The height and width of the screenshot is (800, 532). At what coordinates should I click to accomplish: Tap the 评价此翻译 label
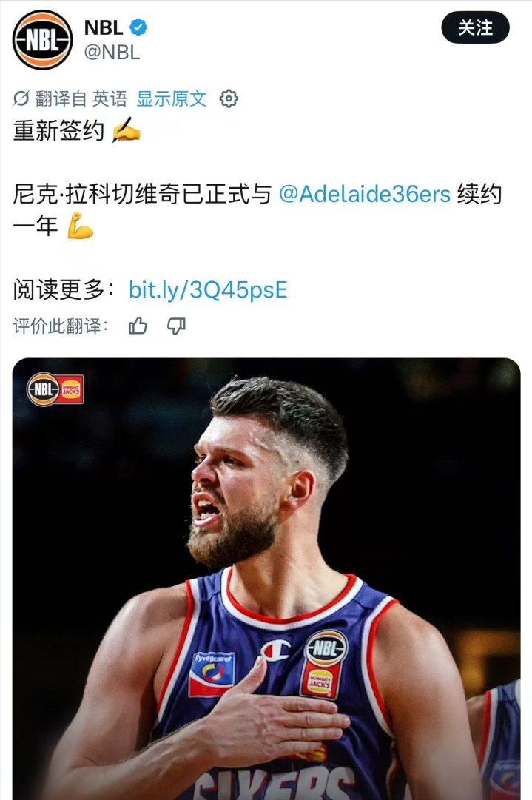pyautogui.click(x=61, y=326)
